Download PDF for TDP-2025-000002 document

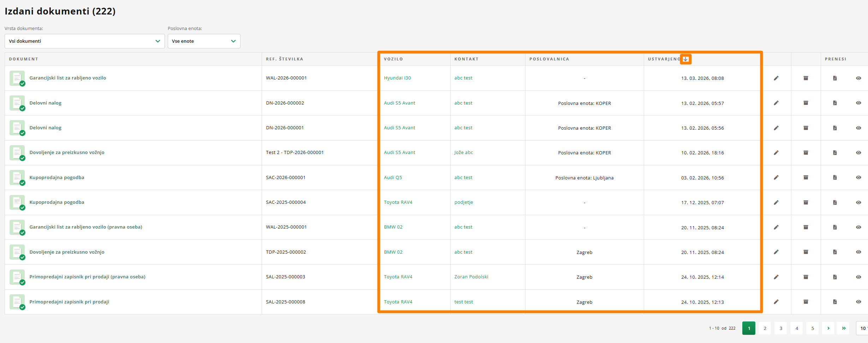(835, 252)
